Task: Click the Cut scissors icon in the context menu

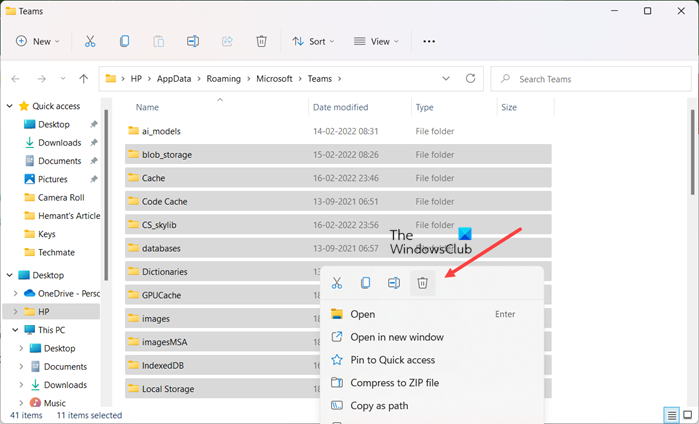Action: [337, 284]
